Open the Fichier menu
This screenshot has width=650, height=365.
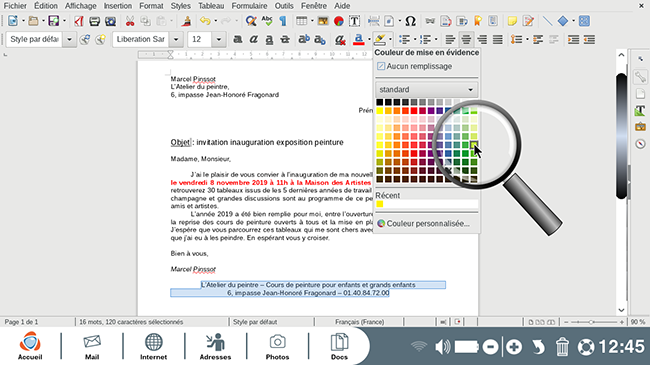[15, 6]
